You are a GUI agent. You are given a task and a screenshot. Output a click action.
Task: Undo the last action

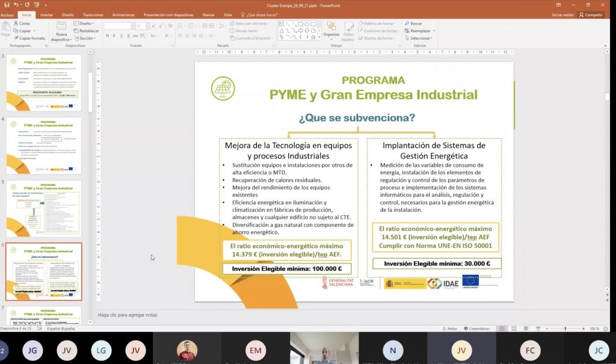point(16,5)
